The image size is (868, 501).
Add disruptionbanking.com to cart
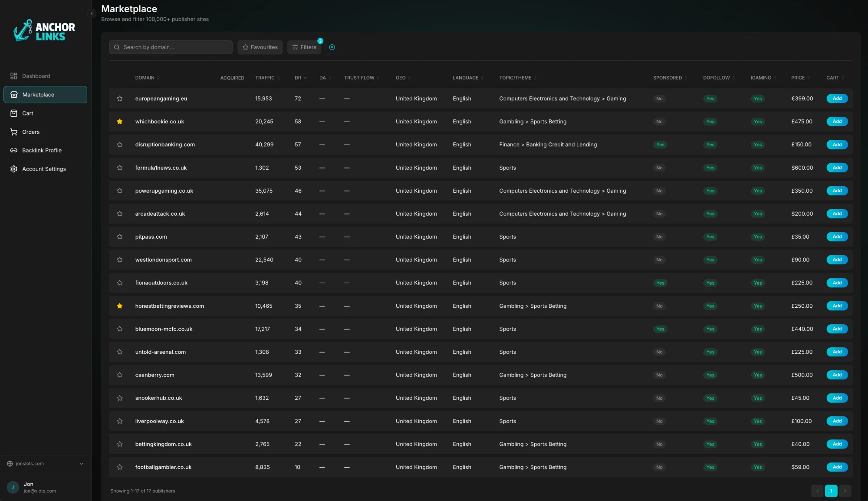coord(837,145)
